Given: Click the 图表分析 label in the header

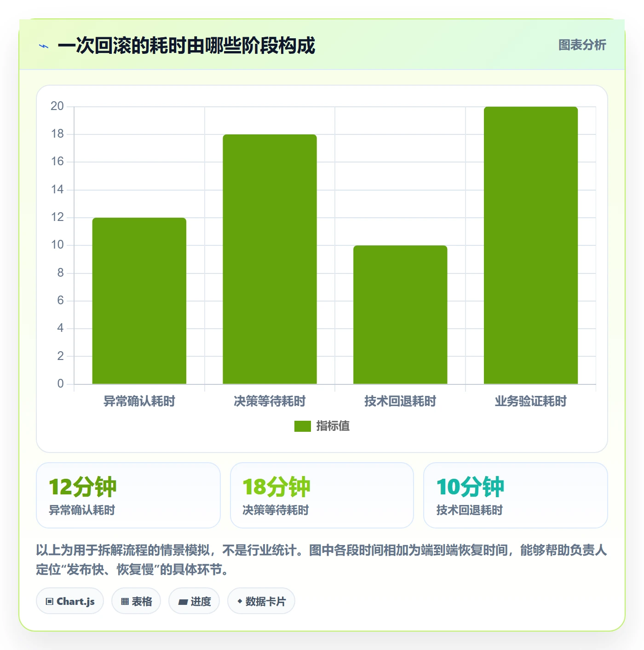Looking at the screenshot, I should [x=582, y=45].
